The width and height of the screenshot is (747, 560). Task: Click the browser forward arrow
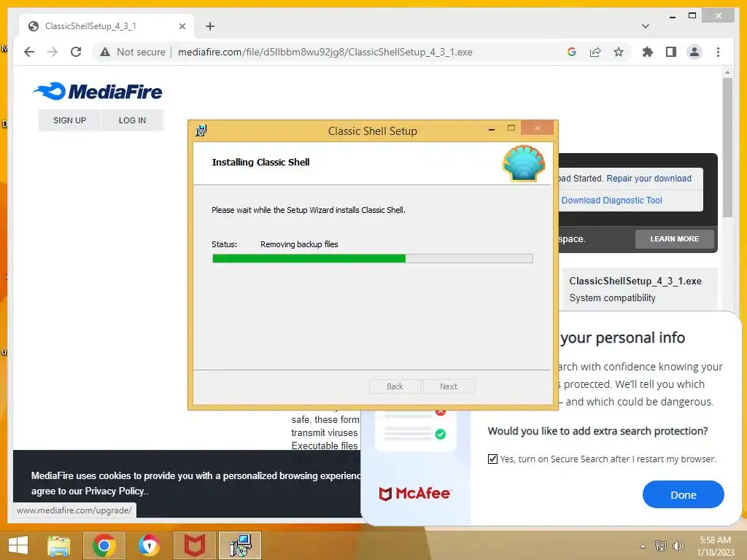(x=53, y=52)
